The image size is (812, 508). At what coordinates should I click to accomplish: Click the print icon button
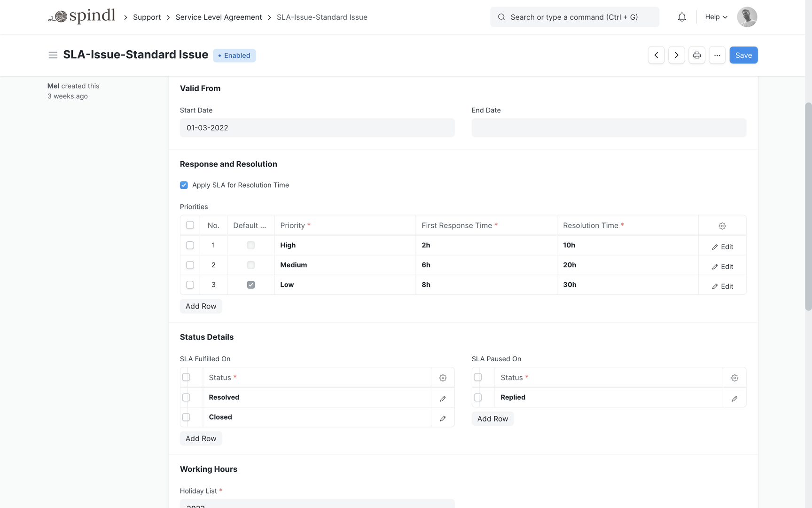coord(696,55)
